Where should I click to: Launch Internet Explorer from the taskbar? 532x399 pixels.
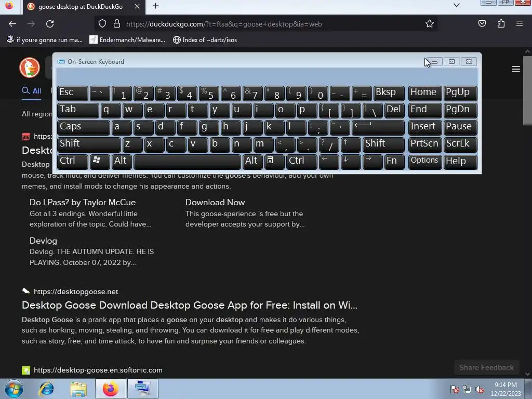pyautogui.click(x=46, y=389)
